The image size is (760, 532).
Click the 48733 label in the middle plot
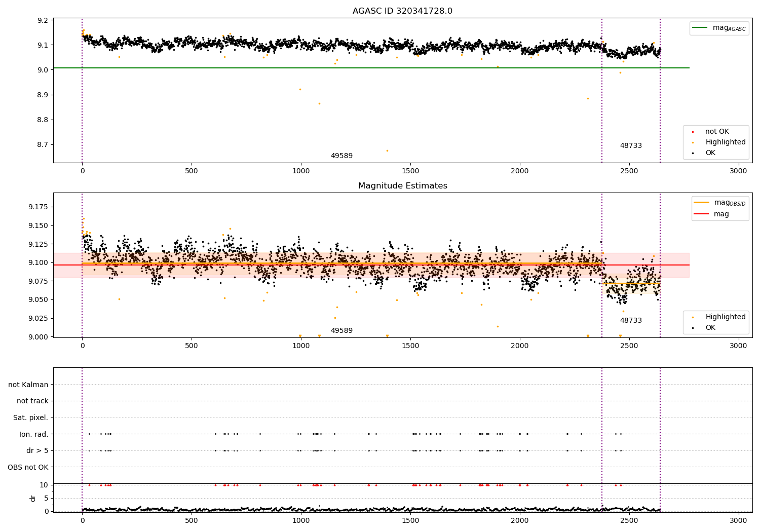[631, 321]
